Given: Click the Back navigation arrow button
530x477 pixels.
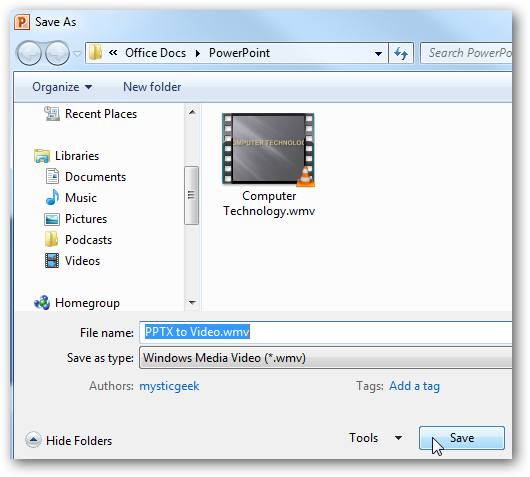Looking at the screenshot, I should click(x=29, y=53).
